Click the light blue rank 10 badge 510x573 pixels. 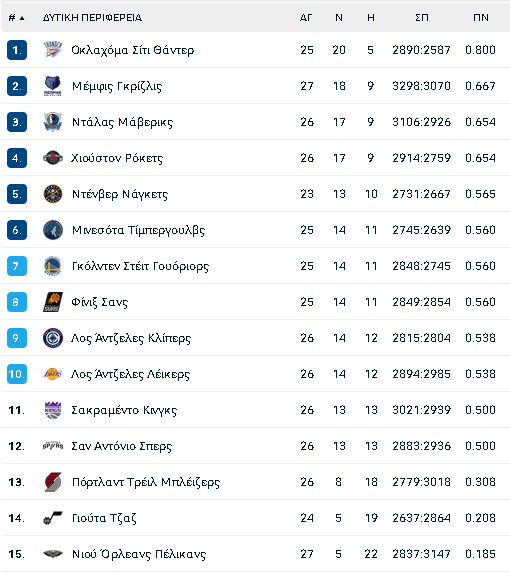click(x=17, y=374)
